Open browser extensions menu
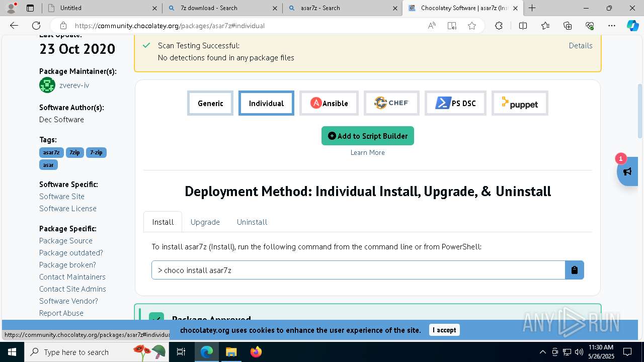 pos(499,26)
